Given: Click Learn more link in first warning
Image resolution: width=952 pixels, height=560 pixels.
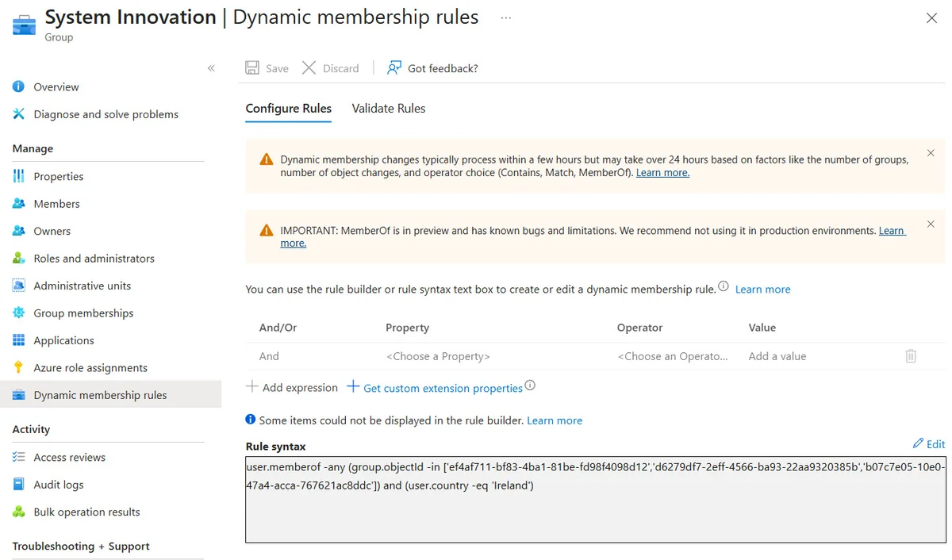Looking at the screenshot, I should (662, 173).
